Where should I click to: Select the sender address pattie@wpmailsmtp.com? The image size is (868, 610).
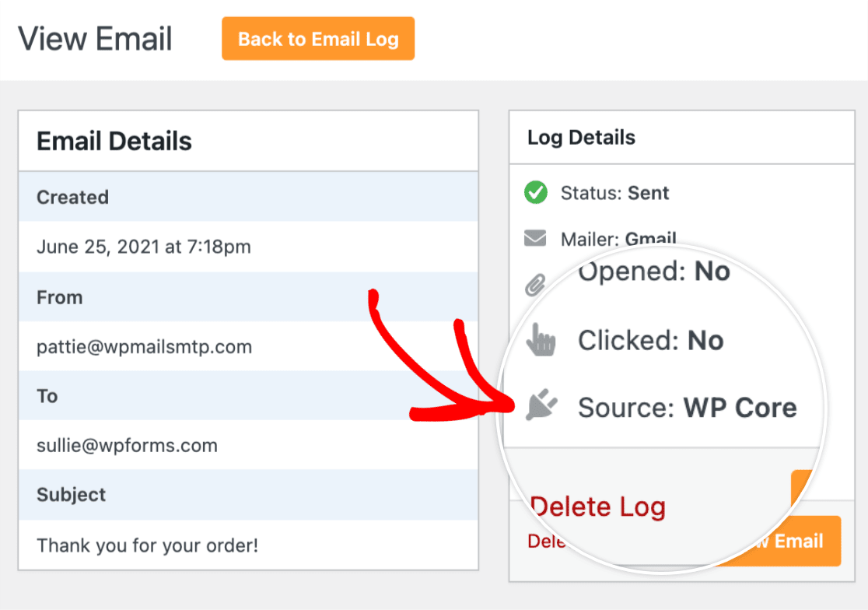click(144, 346)
